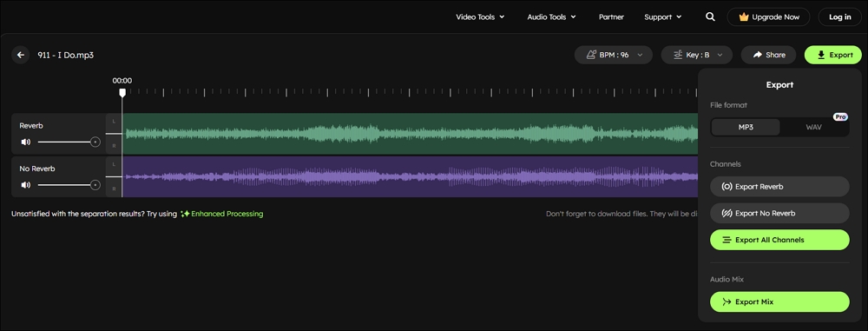Click the file name 911 - I Do.mp3

pyautogui.click(x=65, y=55)
